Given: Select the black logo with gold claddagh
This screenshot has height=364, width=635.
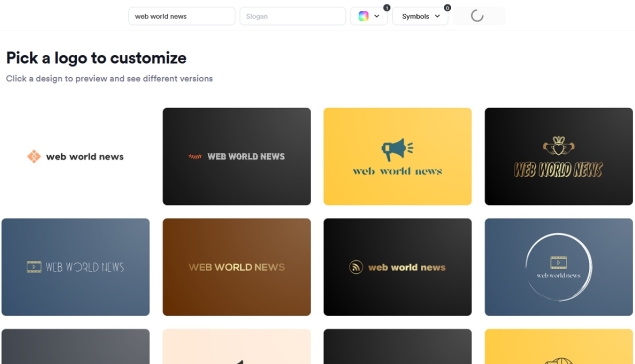Looking at the screenshot, I should (x=558, y=156).
